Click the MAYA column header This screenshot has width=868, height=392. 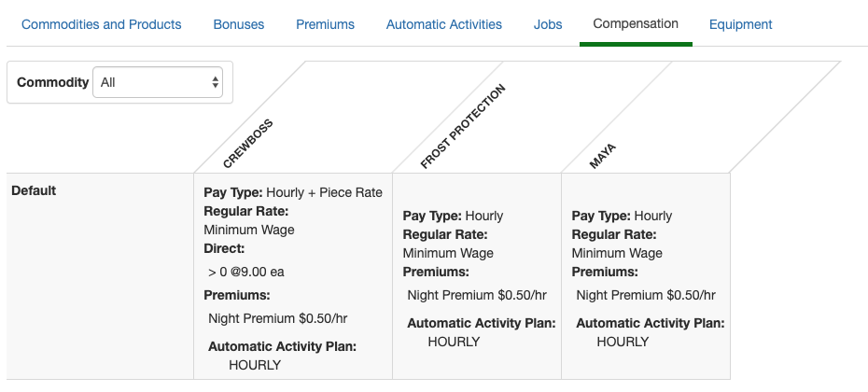(x=603, y=156)
